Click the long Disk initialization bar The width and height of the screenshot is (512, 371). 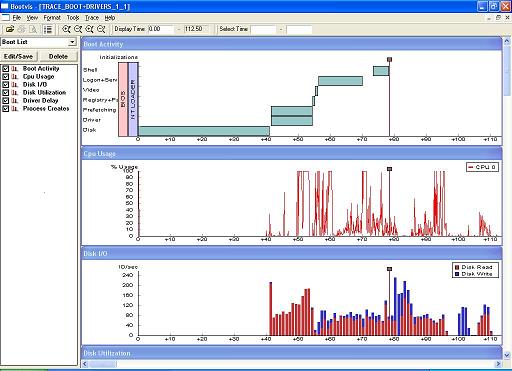coord(204,131)
